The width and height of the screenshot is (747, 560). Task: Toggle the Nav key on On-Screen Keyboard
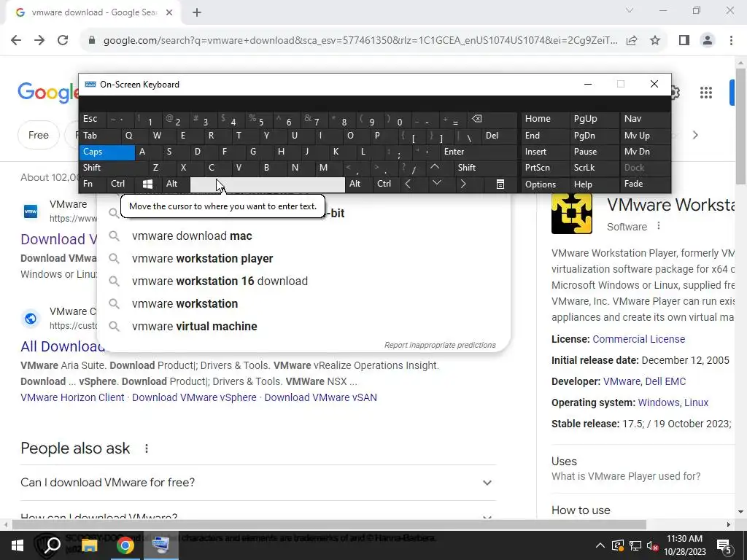[x=645, y=119]
